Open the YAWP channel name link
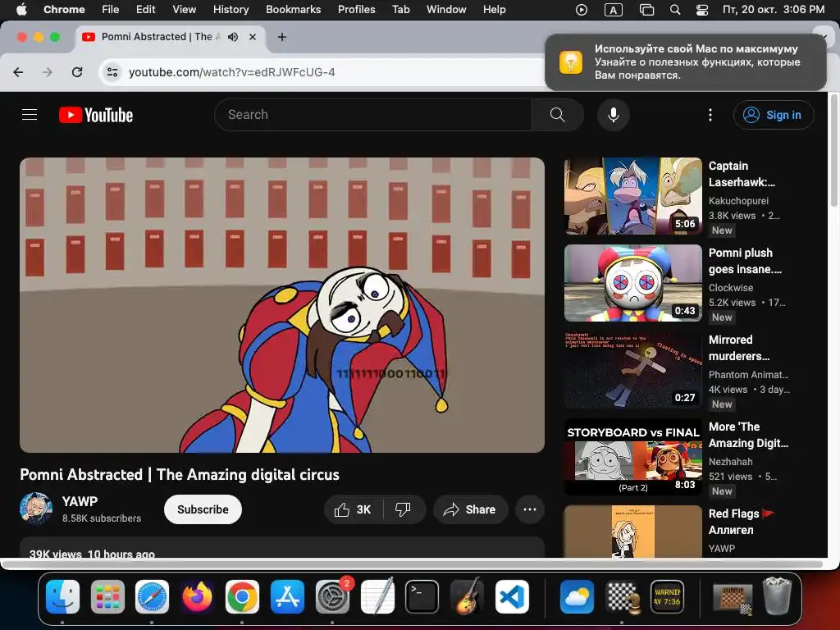Viewport: 840px width, 630px height. (80, 501)
